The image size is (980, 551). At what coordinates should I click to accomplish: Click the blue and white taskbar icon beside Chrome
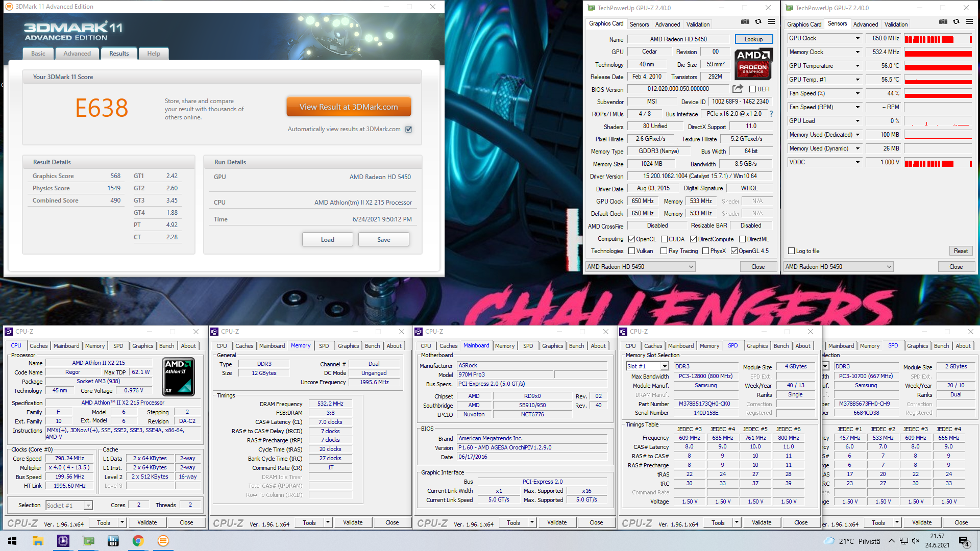[113, 541]
